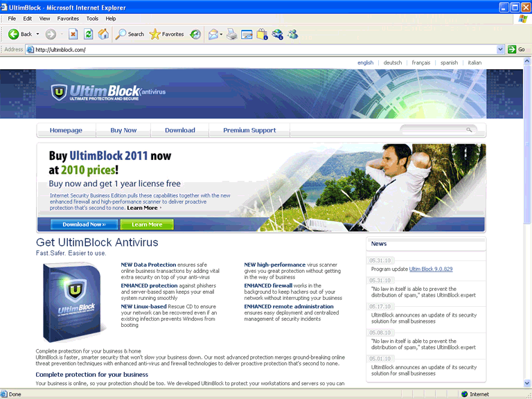Open the Tools menu
The width and height of the screenshot is (532, 399).
click(92, 19)
